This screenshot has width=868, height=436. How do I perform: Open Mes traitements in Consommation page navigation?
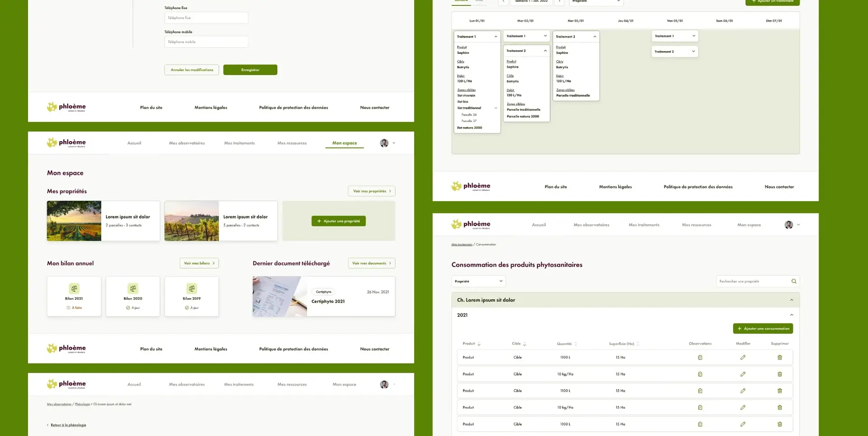[x=644, y=225]
